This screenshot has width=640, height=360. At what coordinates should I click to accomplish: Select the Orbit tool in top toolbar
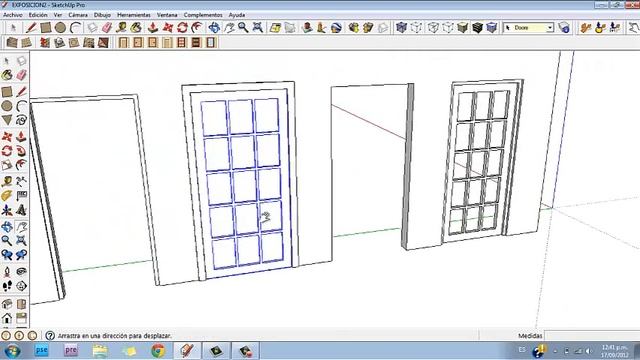(x=214, y=28)
